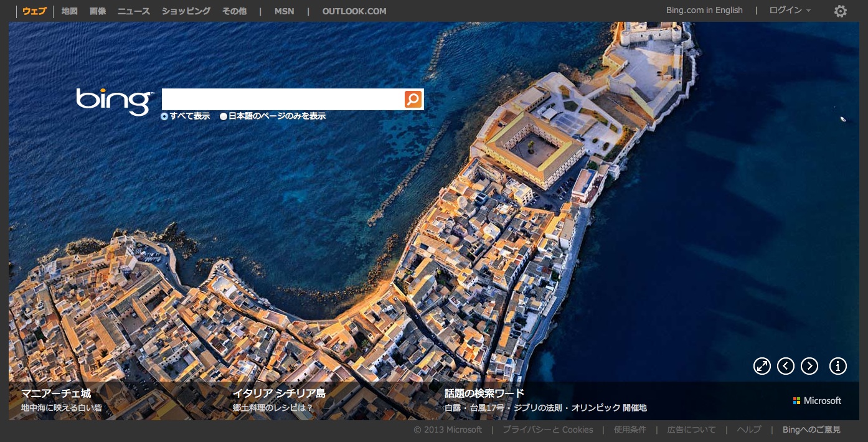Select the すべて表示 radio option
The image size is (868, 442).
click(x=164, y=116)
